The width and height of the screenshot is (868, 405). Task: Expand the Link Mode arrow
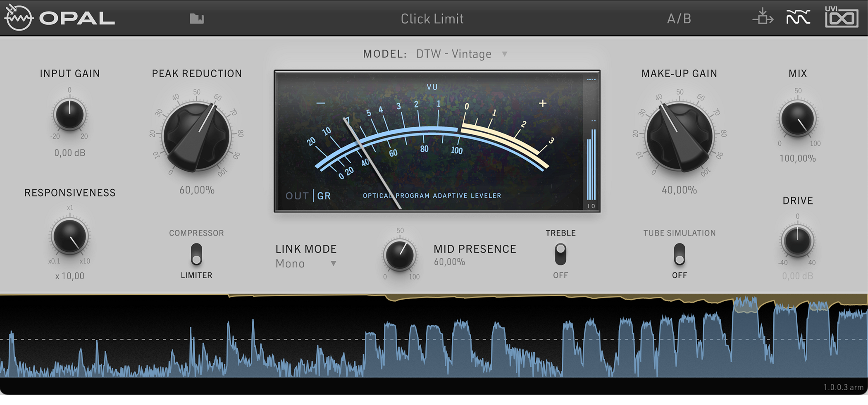[x=333, y=263]
